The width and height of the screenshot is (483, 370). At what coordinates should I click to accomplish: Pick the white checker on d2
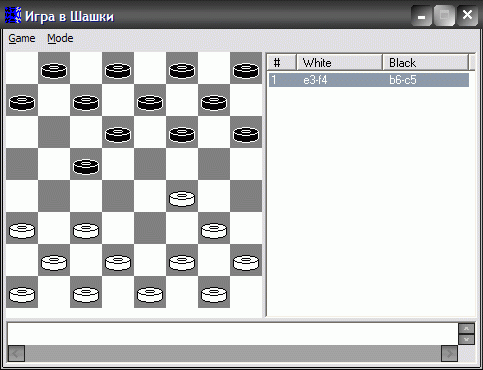118,262
